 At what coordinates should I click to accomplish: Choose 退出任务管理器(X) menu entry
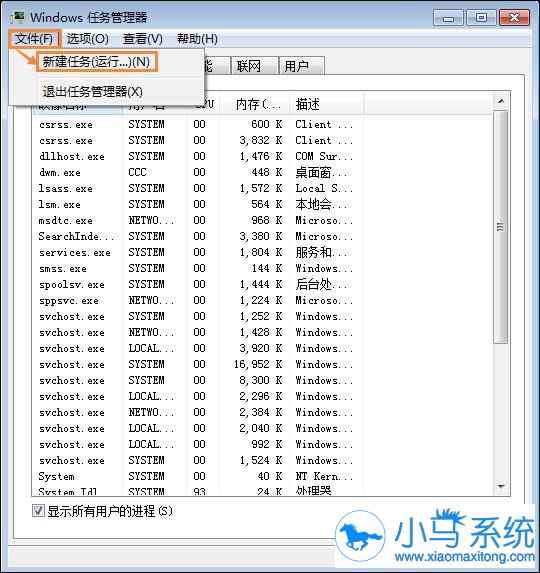point(92,91)
